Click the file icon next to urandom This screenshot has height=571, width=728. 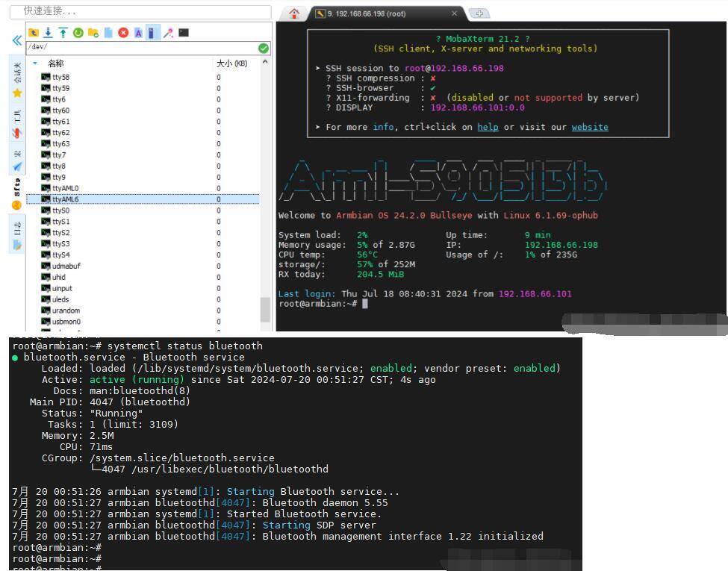46,311
